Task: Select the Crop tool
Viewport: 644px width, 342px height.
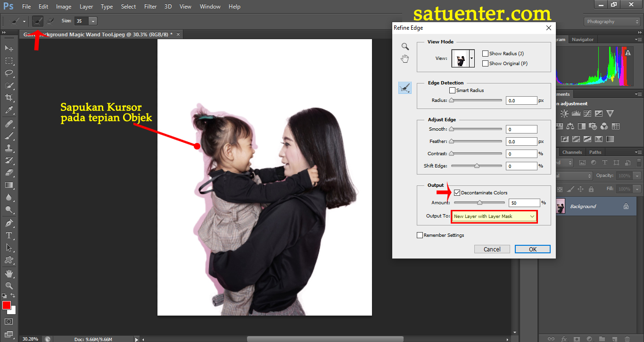Action: (9, 98)
